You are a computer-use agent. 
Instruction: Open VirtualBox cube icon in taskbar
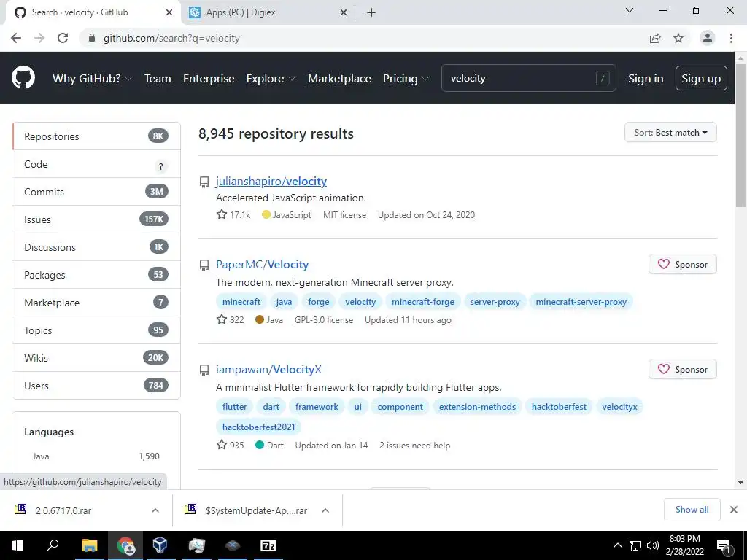160,545
